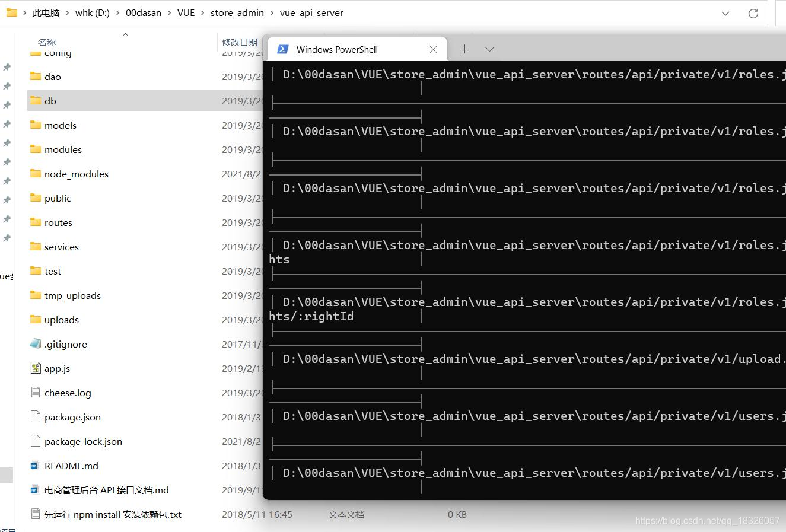This screenshot has height=532, width=786.
Task: Select the dao folder name
Action: pos(53,77)
